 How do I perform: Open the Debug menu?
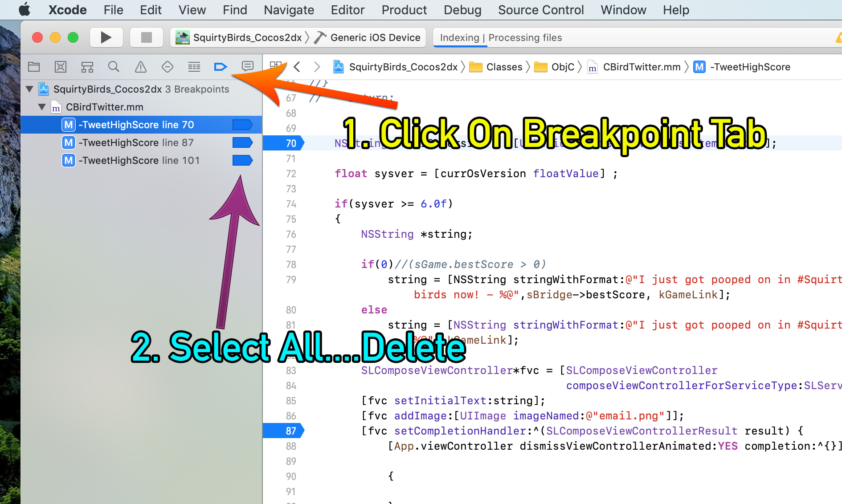click(462, 10)
